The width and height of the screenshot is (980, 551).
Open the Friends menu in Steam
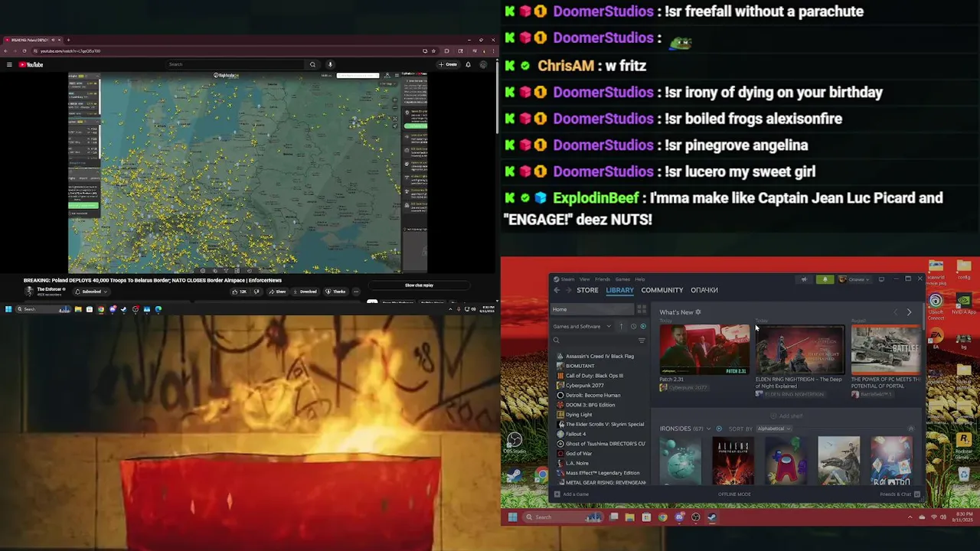point(603,279)
